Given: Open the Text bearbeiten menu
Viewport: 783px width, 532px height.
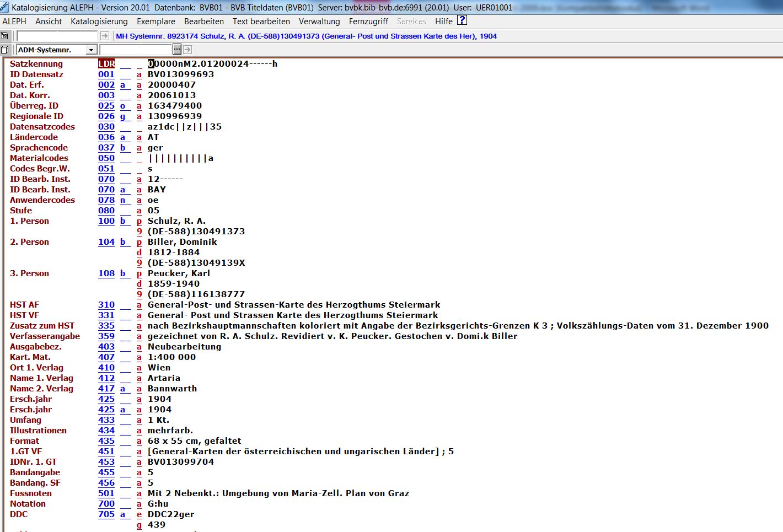Looking at the screenshot, I should (x=261, y=22).
